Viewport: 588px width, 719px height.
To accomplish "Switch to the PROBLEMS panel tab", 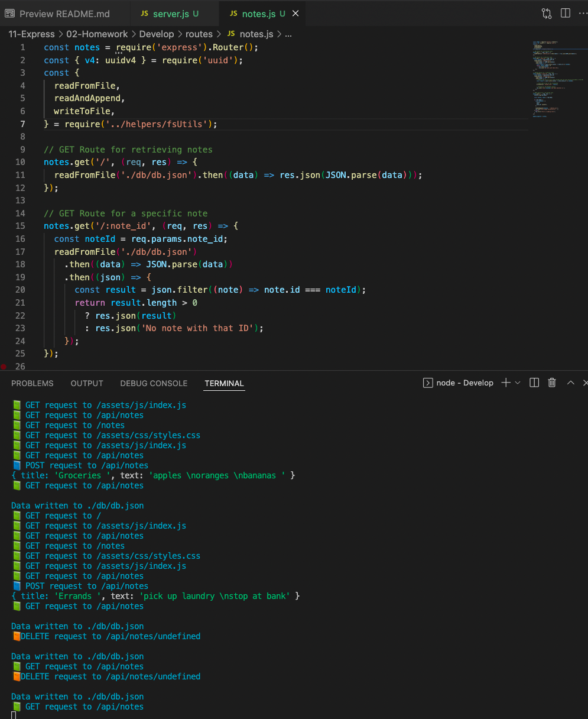I will (33, 383).
